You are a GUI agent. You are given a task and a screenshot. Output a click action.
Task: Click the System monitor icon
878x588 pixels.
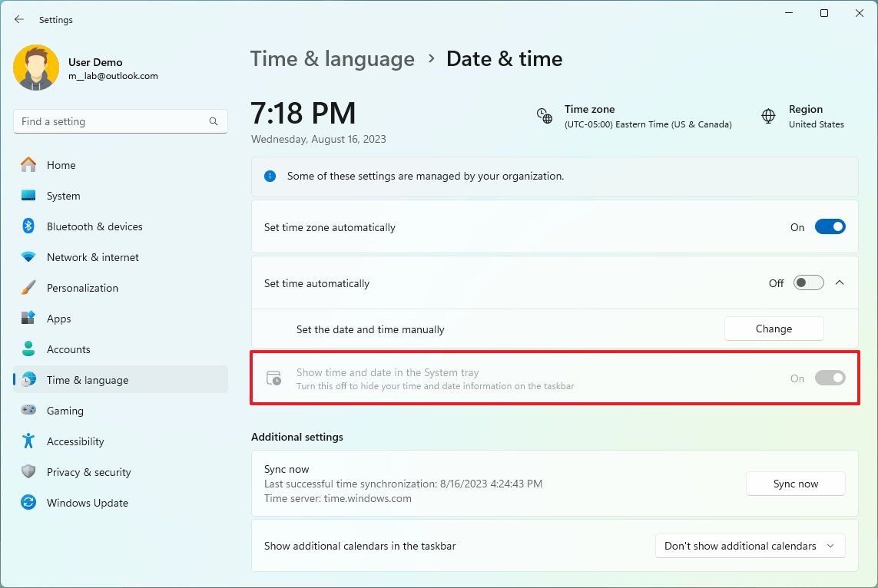coord(28,195)
